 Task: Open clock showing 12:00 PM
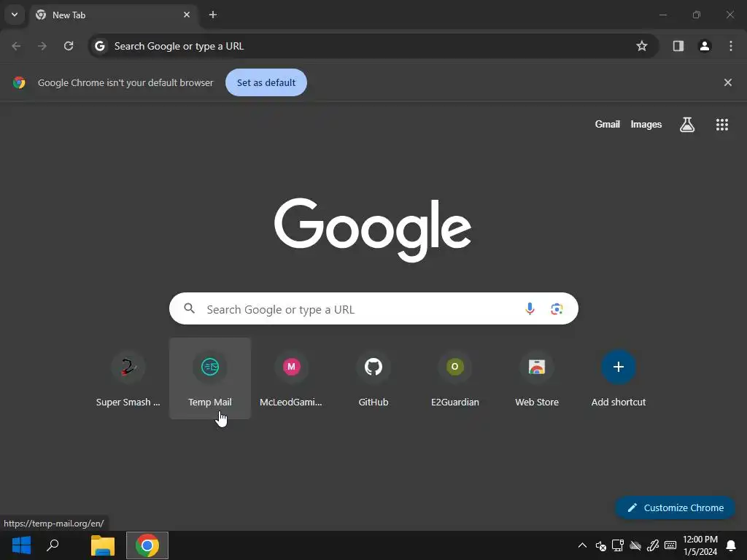tap(700, 545)
